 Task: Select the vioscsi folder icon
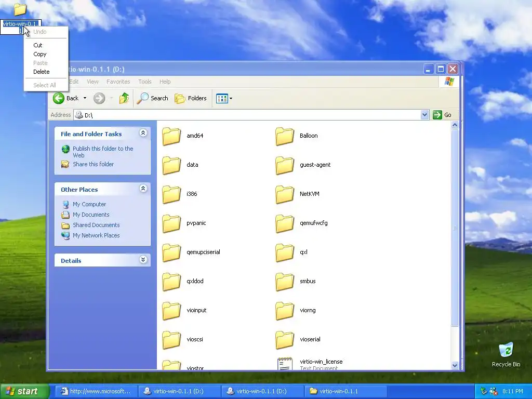coord(171,340)
